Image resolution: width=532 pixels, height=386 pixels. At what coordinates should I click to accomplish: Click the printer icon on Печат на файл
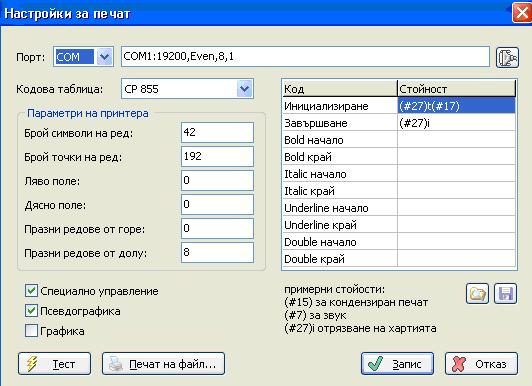click(x=116, y=364)
